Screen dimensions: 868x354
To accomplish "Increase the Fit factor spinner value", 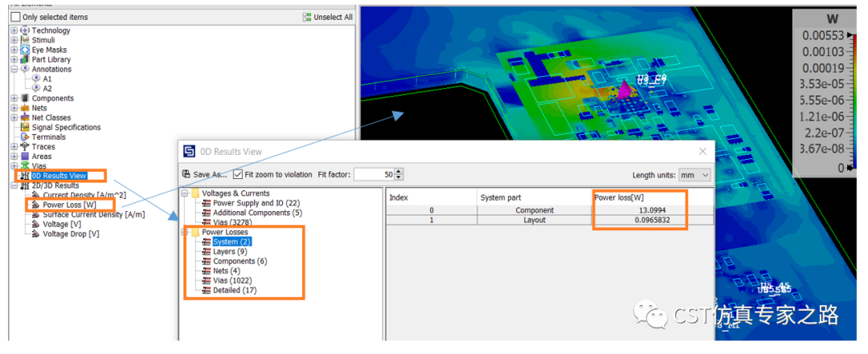I will (x=399, y=172).
